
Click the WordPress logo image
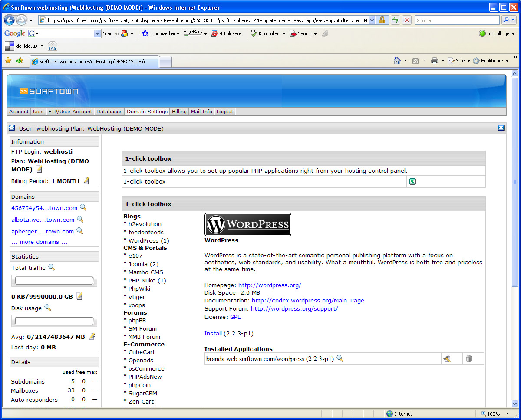pyautogui.click(x=248, y=224)
